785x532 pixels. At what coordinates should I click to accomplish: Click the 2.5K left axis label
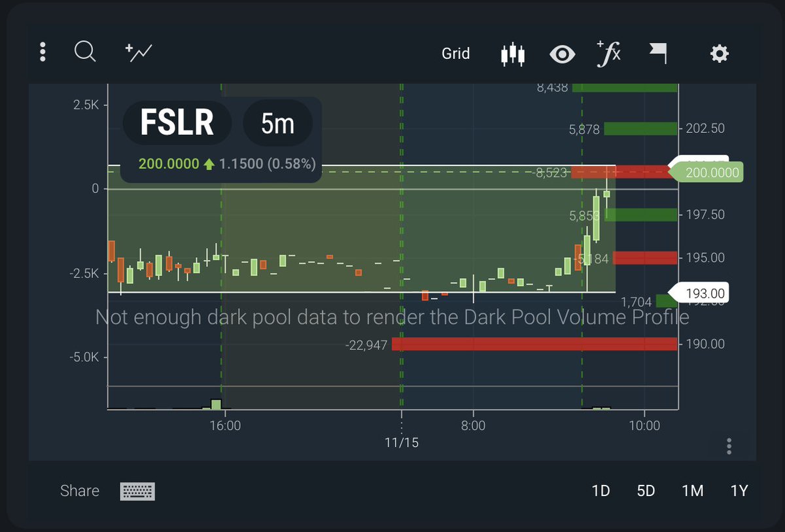85,105
